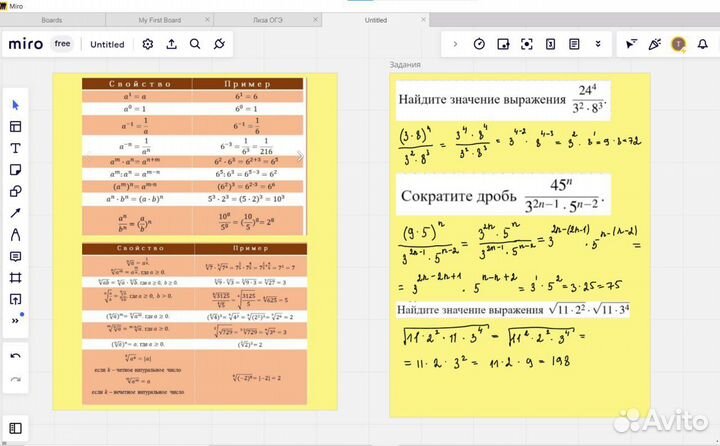Viewport: 720px width, 446px height.
Task: Click the Upload tool in left toolbar
Action: [x=15, y=299]
